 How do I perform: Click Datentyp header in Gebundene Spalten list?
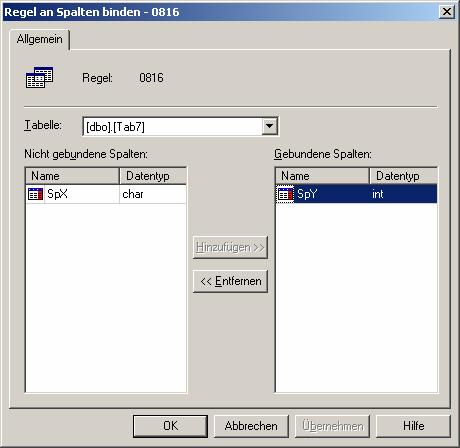(x=403, y=176)
